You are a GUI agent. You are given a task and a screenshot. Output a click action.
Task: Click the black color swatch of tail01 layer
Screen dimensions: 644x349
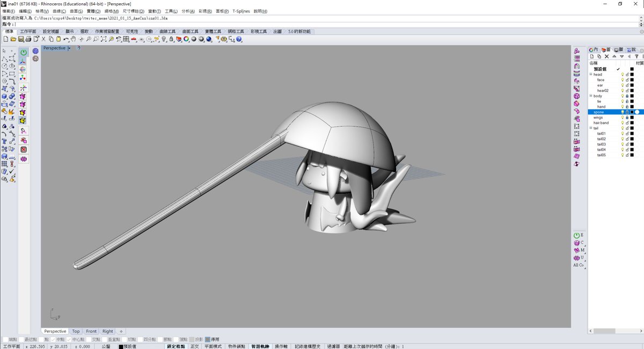point(632,134)
